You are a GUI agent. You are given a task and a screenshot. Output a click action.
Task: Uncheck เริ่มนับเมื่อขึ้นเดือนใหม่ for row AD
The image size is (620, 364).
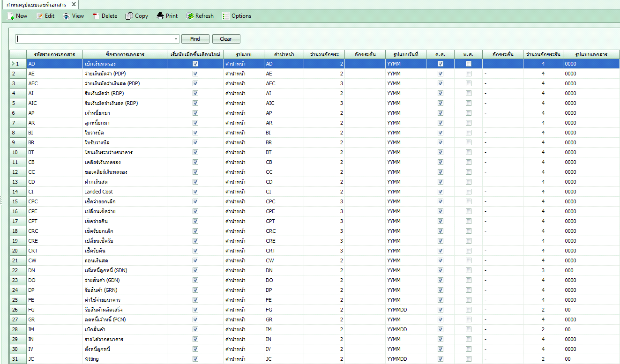(x=195, y=63)
